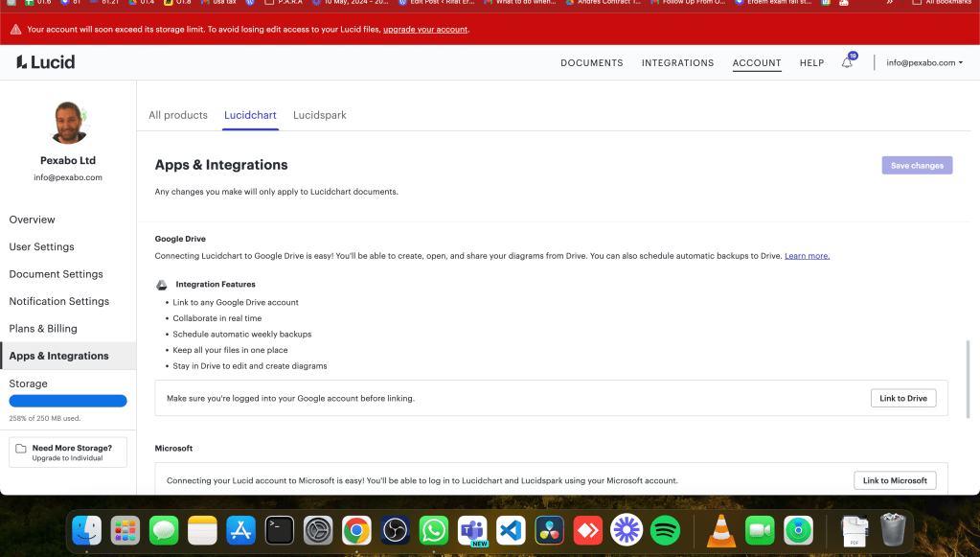980x557 pixels.
Task: Open App Store from the dock
Action: (240, 531)
